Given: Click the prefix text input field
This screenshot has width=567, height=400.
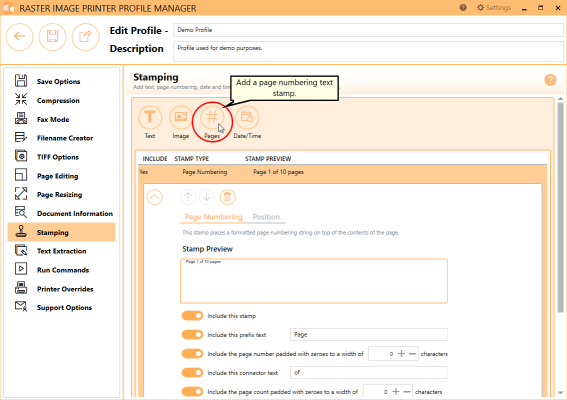Looking at the screenshot, I should point(369,335).
